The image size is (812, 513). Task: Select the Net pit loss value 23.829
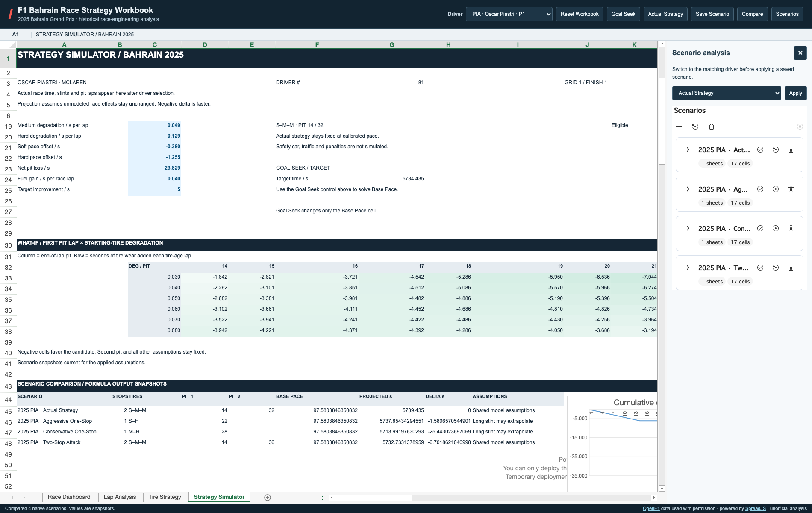click(x=154, y=168)
